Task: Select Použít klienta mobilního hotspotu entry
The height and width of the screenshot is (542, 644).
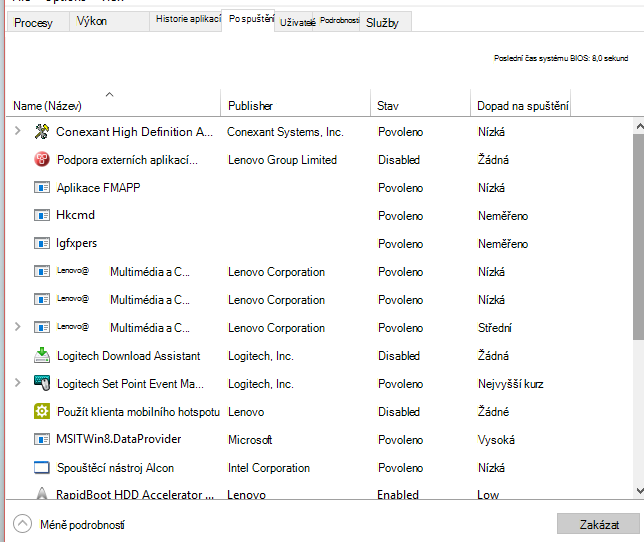Action: click(138, 412)
